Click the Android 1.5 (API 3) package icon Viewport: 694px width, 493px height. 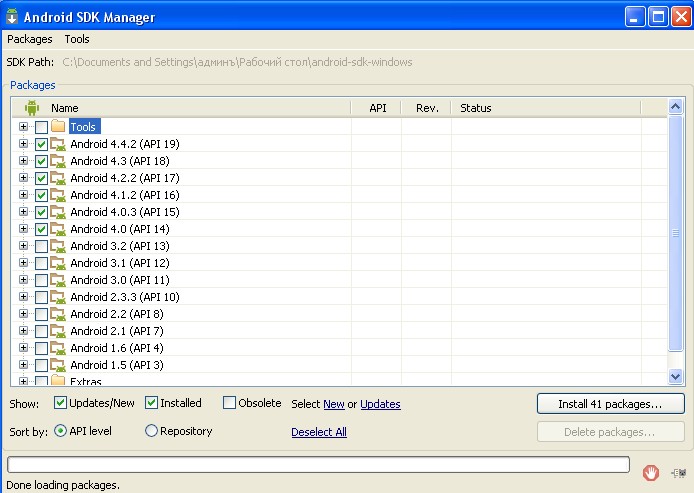(x=58, y=365)
